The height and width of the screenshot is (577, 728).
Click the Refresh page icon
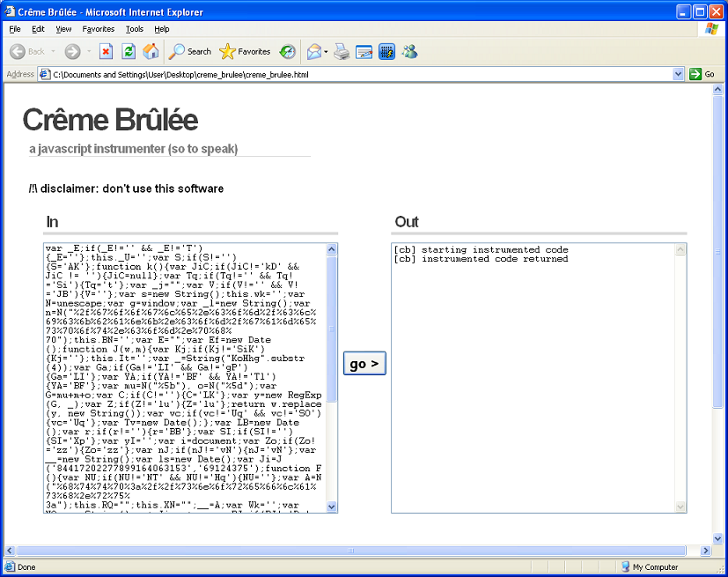click(129, 52)
